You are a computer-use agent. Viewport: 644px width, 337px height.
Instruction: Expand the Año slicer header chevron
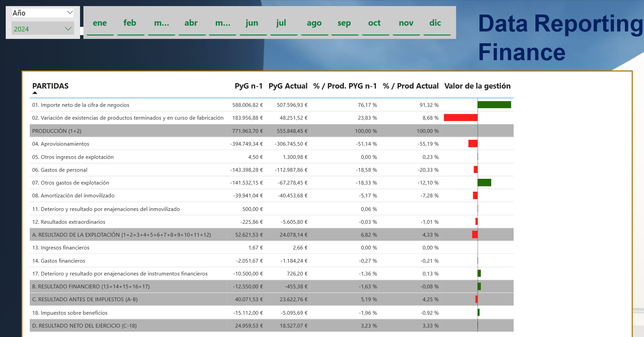[x=70, y=13]
